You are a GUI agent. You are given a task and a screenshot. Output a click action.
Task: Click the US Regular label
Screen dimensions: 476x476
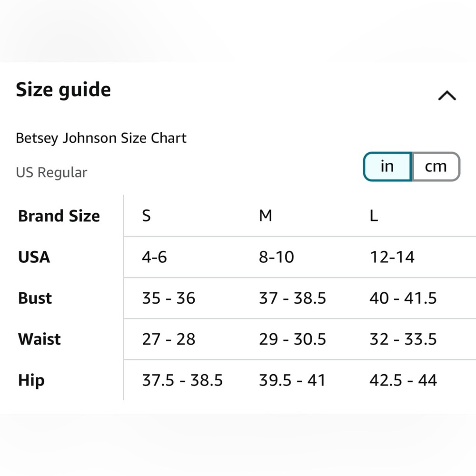pyautogui.click(x=51, y=172)
